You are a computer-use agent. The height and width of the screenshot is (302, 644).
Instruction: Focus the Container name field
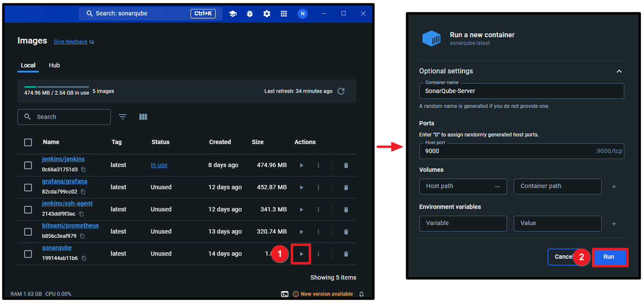tap(522, 91)
